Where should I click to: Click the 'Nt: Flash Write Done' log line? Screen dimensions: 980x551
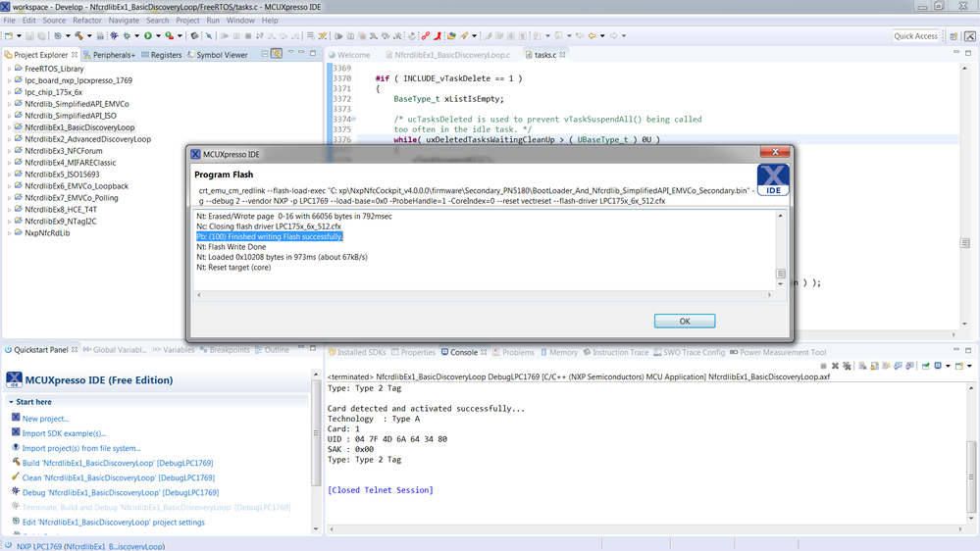coord(232,247)
